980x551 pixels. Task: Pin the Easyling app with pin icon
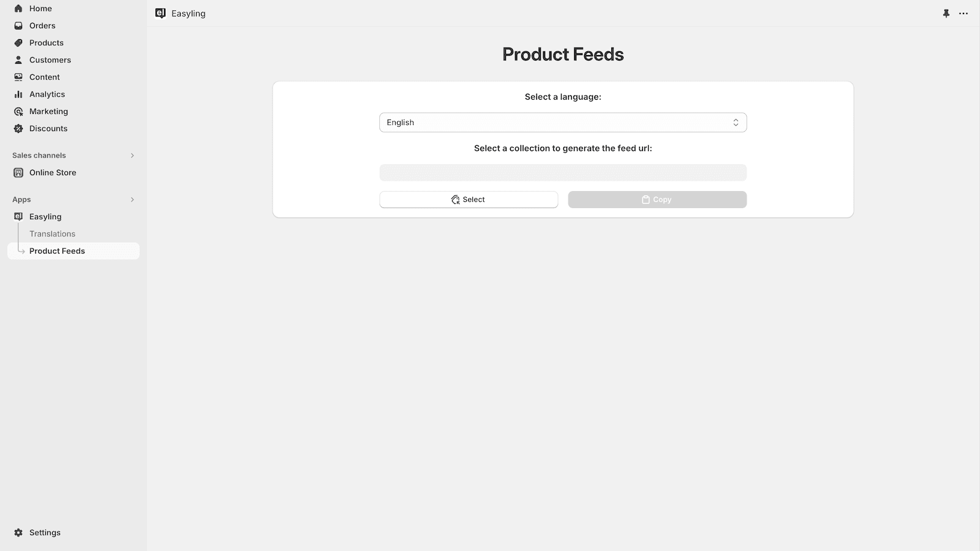946,13
